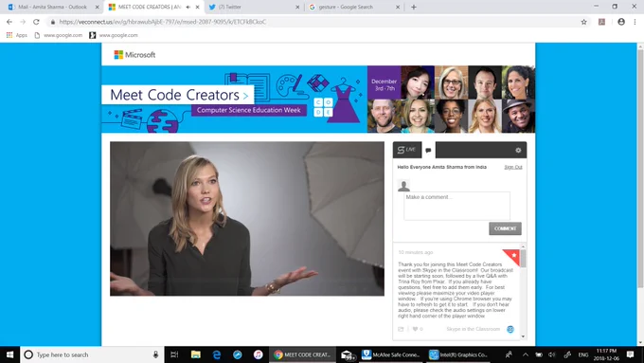Go forward in browser history

[x=23, y=22]
